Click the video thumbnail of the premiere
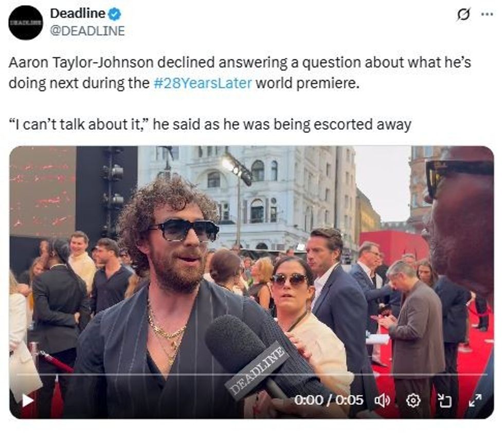Viewport: 504px width, 433px height. [x=251, y=283]
